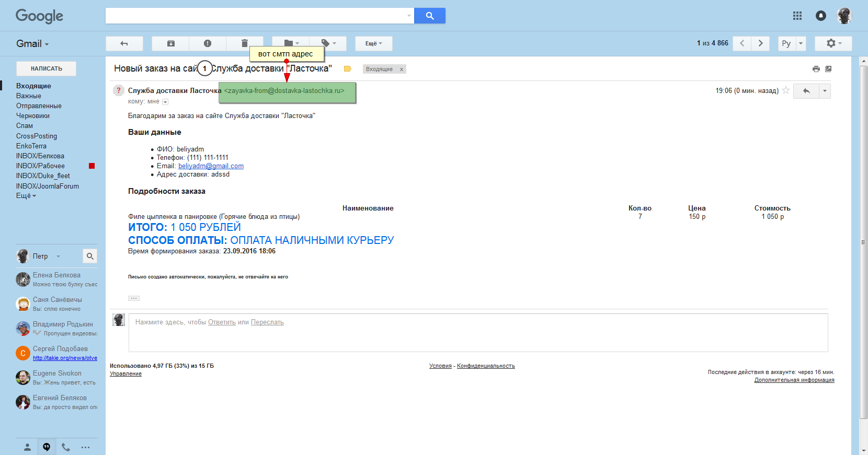Click the sender's question-mark avatar
The height and width of the screenshot is (455, 868).
[x=119, y=90]
